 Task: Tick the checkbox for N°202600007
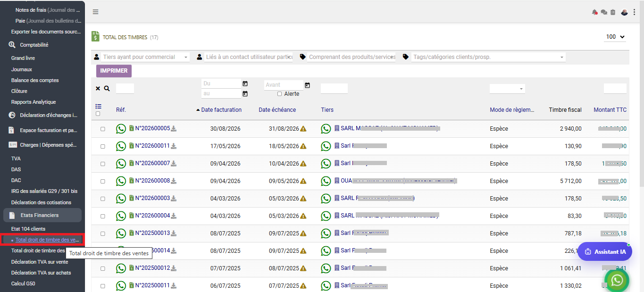(102, 164)
